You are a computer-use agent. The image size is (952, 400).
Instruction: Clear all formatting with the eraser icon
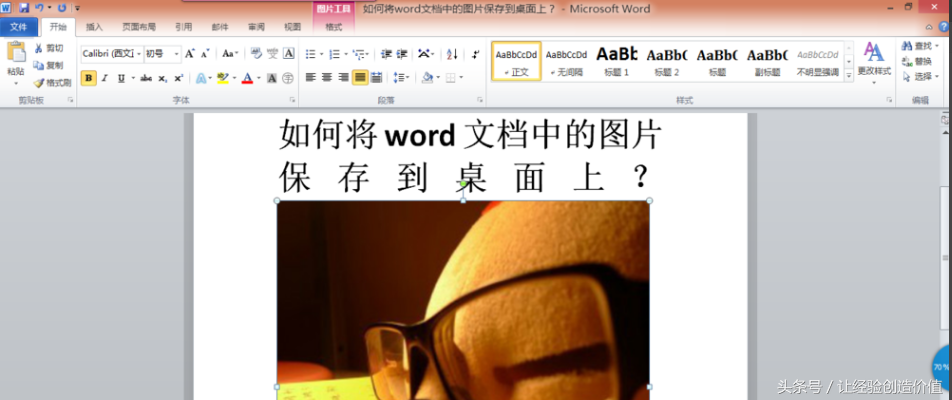[x=256, y=53]
